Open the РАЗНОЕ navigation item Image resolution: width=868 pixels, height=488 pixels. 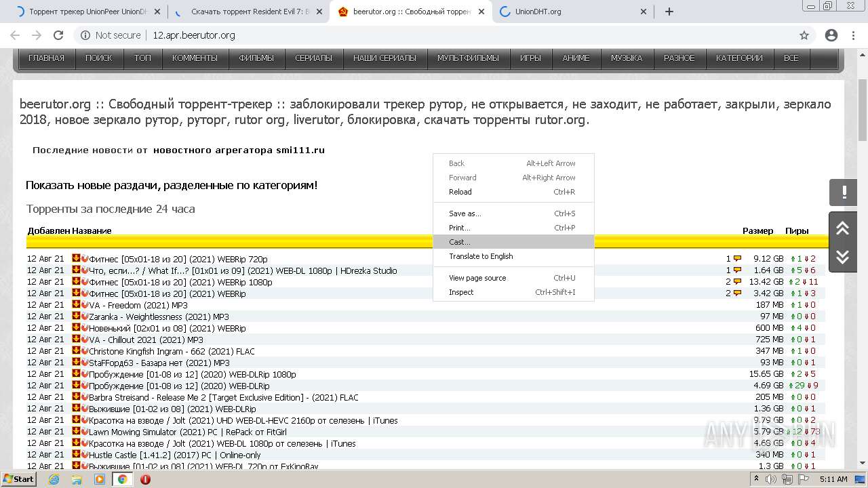pyautogui.click(x=679, y=58)
